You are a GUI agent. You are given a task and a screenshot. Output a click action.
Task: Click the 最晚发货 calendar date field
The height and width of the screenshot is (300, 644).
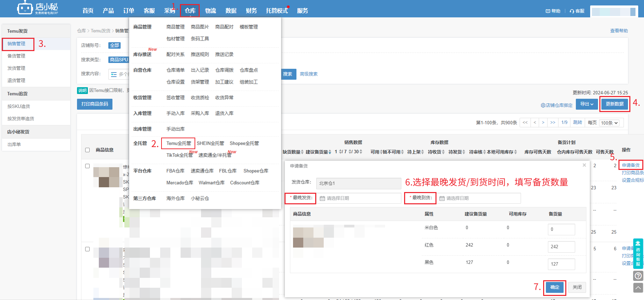(x=359, y=198)
